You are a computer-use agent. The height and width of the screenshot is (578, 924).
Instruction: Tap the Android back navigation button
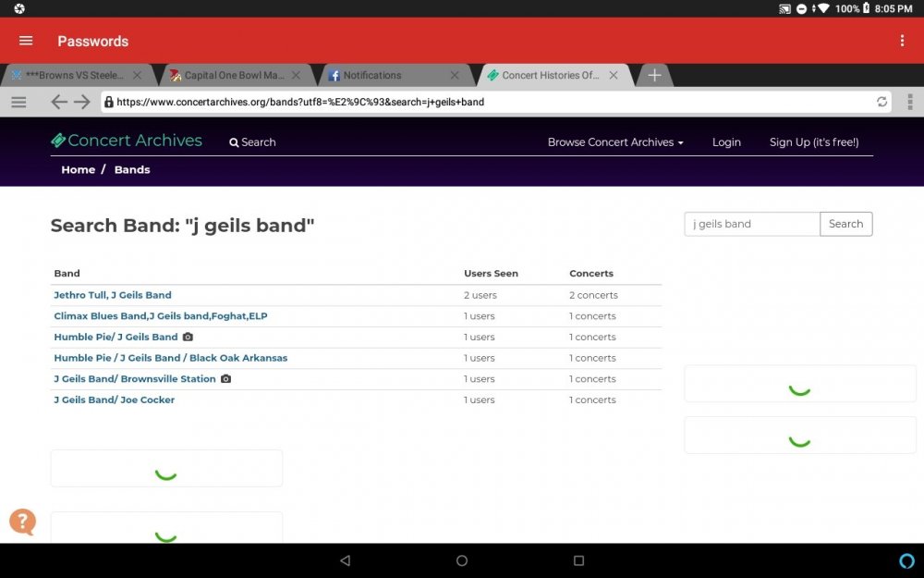click(346, 560)
